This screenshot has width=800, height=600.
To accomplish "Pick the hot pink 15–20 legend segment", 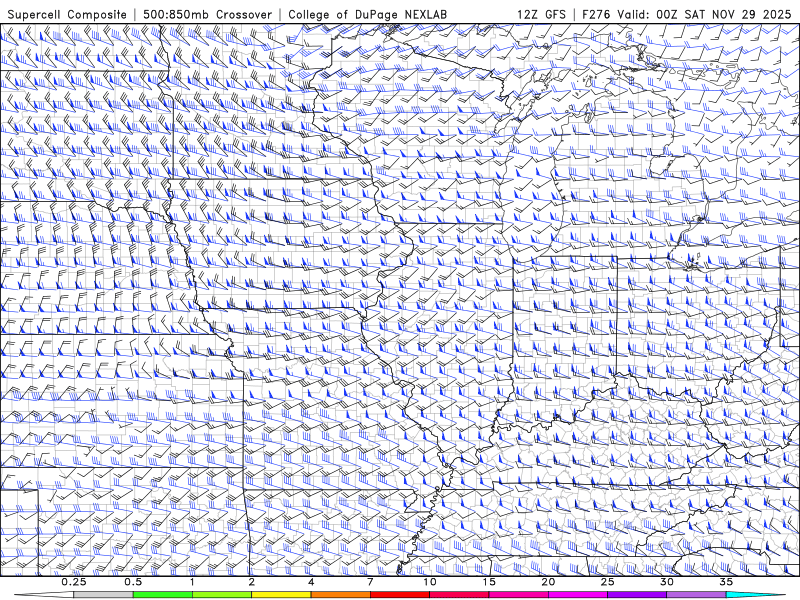I will [x=518, y=595].
